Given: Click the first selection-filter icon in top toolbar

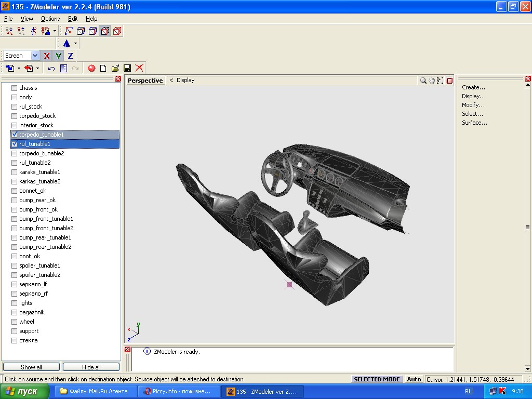Looking at the screenshot, I should pyautogui.click(x=9, y=31).
